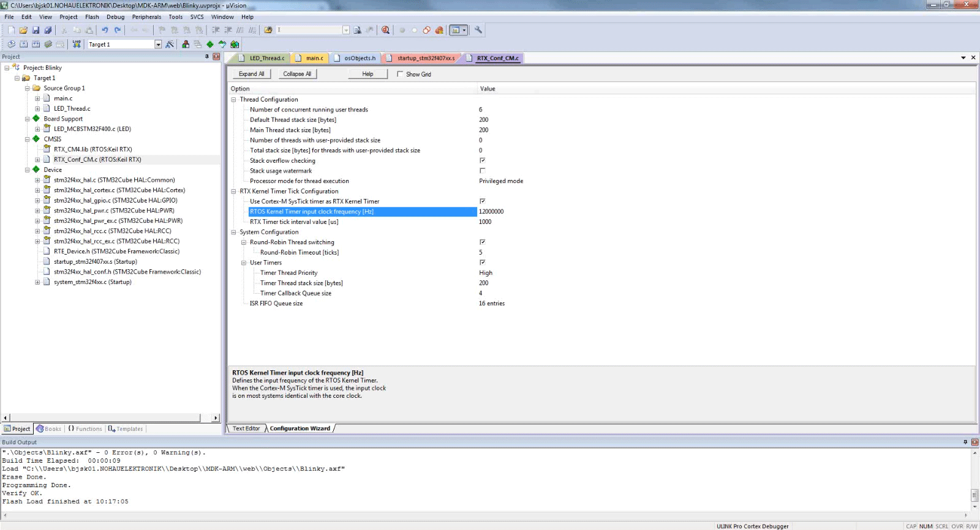Viewport: 980px width, 530px height.
Task: Switch to the Text Editor tab
Action: pos(246,428)
